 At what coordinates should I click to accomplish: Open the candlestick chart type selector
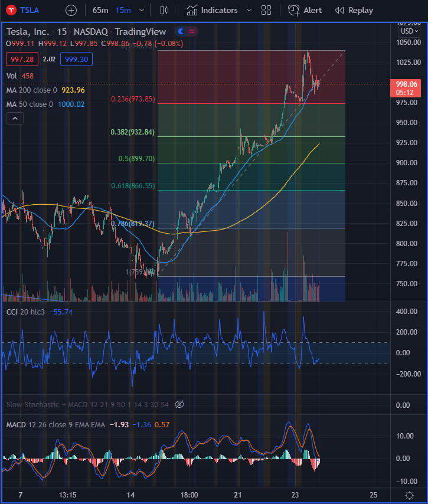(164, 10)
